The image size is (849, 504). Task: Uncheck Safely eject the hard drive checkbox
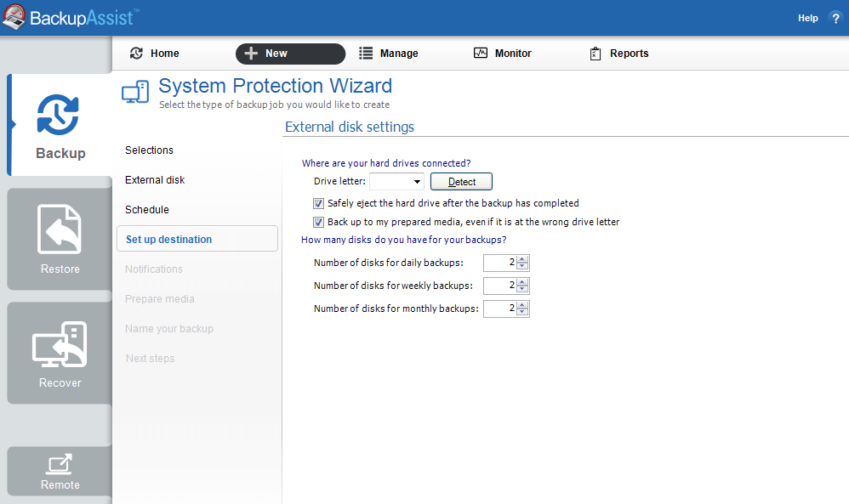click(x=319, y=204)
